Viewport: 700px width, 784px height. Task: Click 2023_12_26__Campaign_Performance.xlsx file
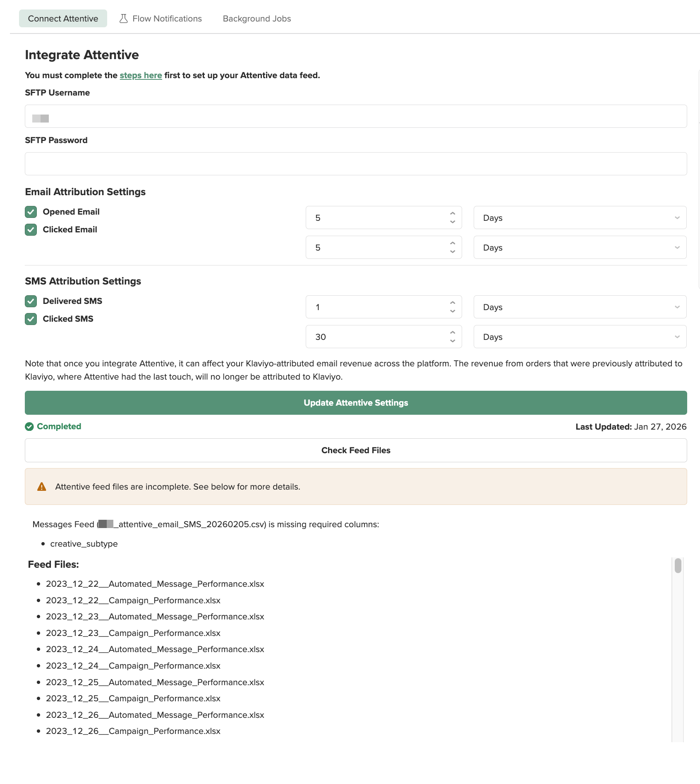point(133,731)
